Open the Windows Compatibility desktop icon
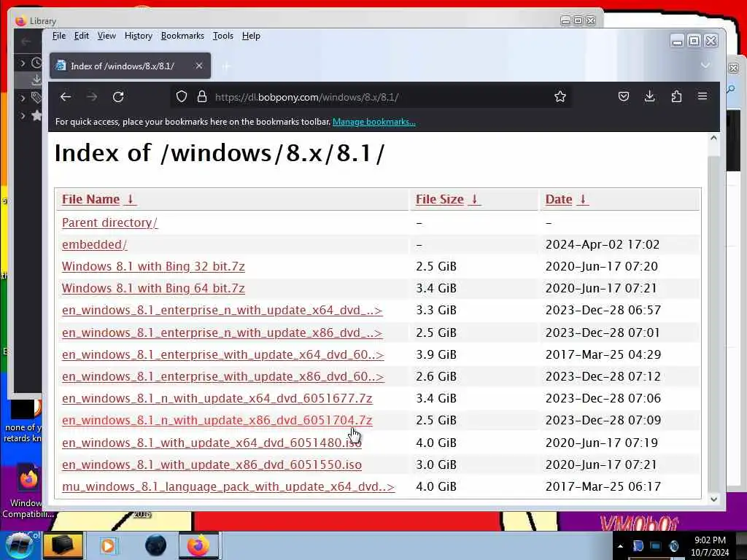This screenshot has height=560, width=747. (x=28, y=491)
